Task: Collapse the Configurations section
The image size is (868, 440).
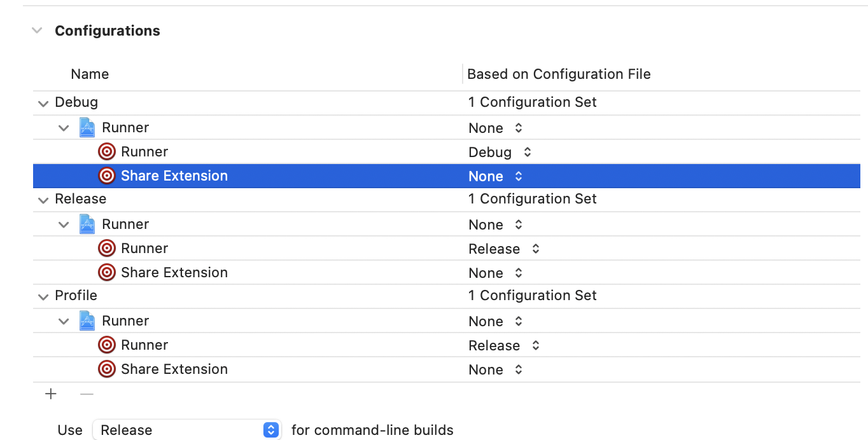Action: [x=37, y=30]
